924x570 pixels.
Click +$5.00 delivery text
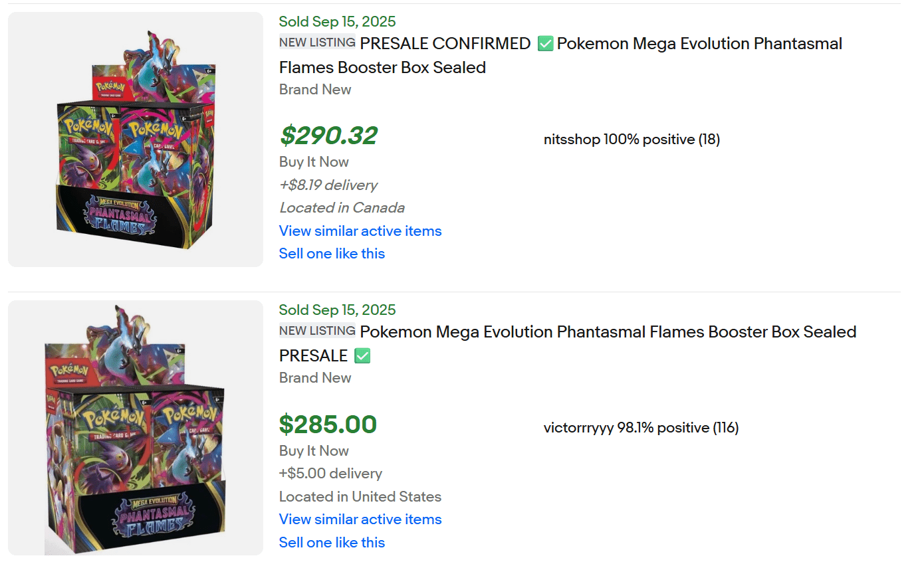coord(330,474)
